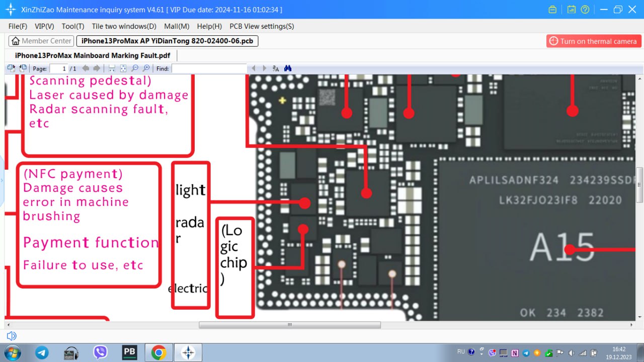This screenshot has height=362, width=644.
Task: Open the Tool(T) menu
Action: point(73,26)
